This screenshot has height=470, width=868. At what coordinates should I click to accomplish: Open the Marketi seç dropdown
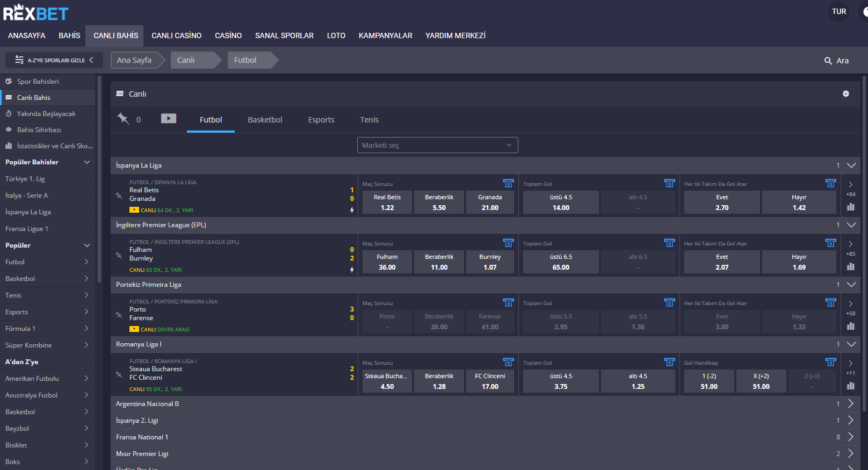pyautogui.click(x=437, y=145)
